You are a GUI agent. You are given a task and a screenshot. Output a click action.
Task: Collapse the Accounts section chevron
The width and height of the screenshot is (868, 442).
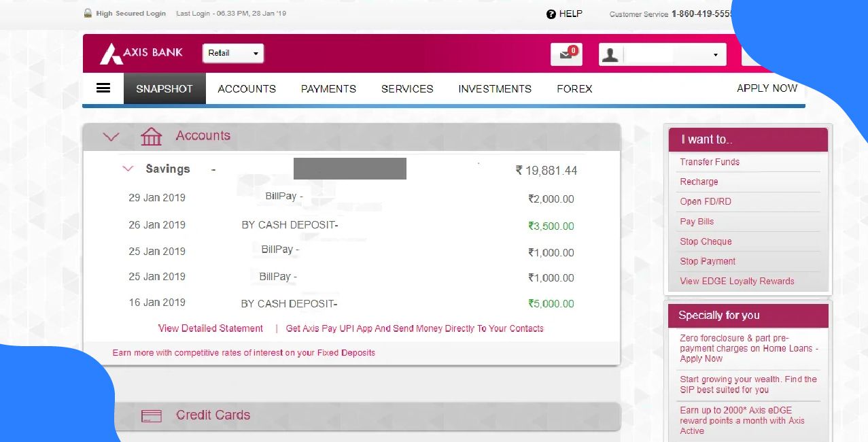111,136
